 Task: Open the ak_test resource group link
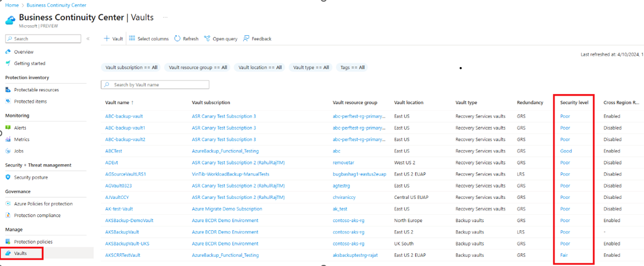point(340,209)
